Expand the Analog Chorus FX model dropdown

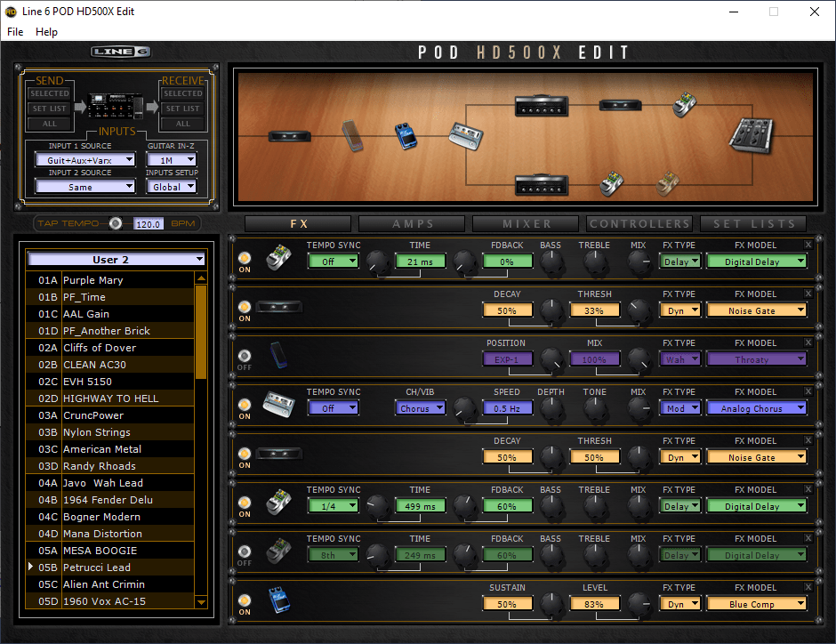tap(756, 408)
